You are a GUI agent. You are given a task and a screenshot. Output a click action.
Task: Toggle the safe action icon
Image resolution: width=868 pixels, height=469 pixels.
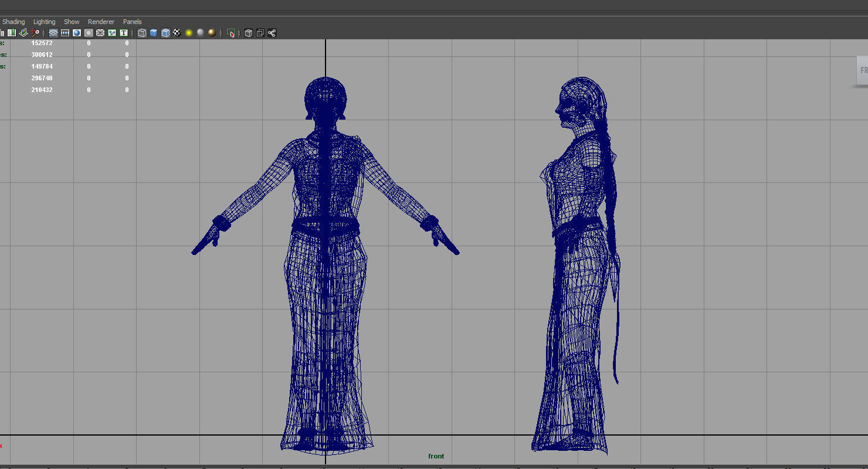point(112,33)
